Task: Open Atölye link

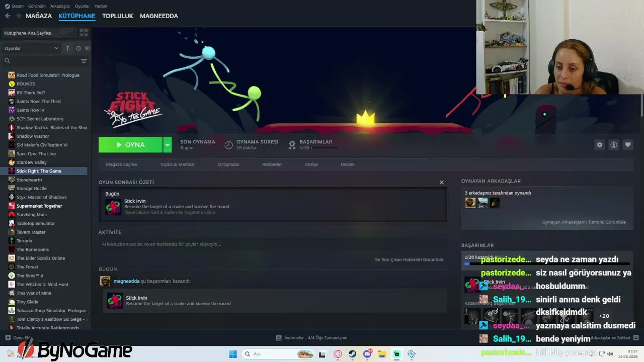Action: 311,164
